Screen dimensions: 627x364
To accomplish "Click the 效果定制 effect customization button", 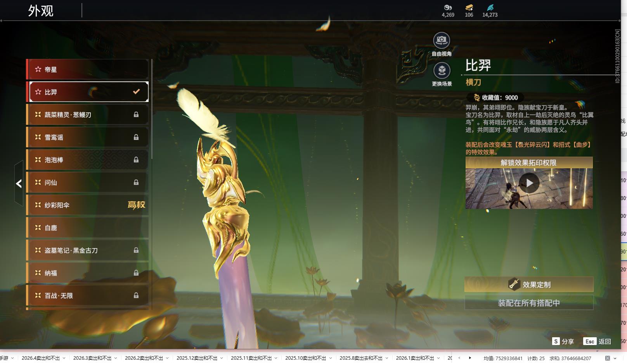I will tap(528, 285).
